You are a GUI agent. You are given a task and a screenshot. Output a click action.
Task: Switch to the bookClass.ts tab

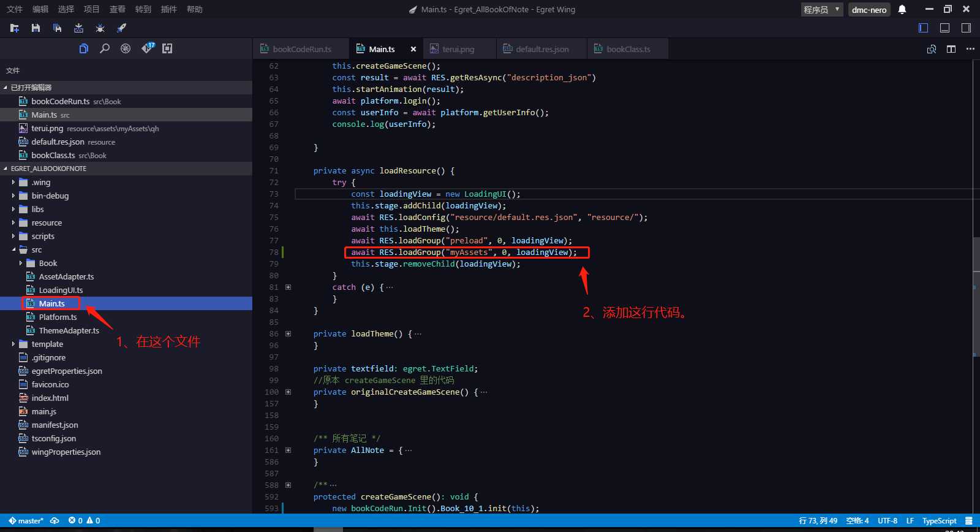pos(628,49)
